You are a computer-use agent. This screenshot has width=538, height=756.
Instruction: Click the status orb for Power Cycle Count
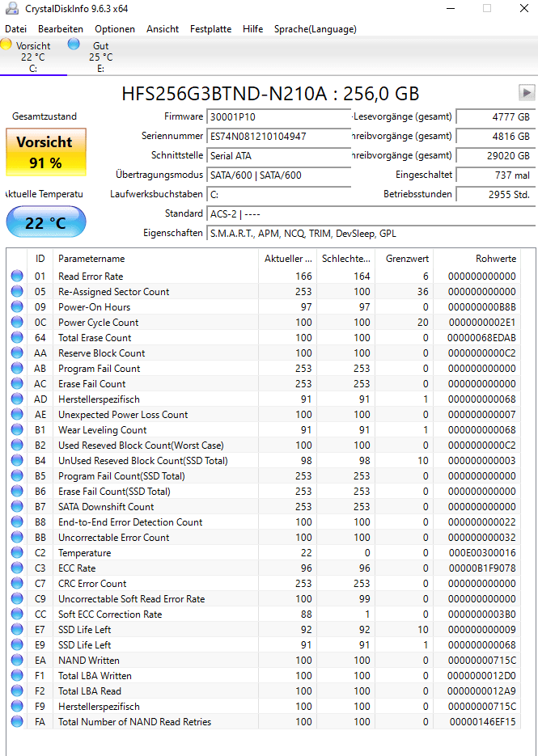[17, 323]
